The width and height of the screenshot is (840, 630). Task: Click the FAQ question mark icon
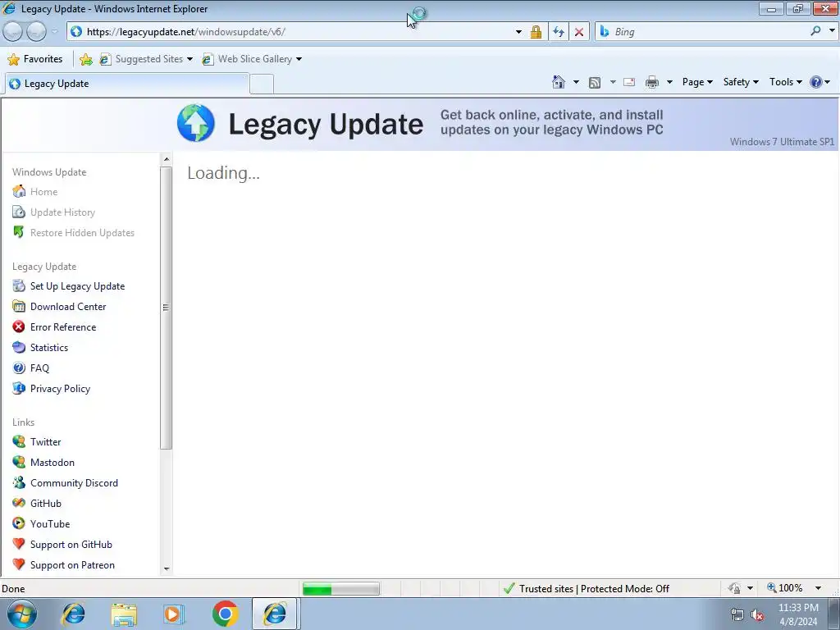pos(19,368)
